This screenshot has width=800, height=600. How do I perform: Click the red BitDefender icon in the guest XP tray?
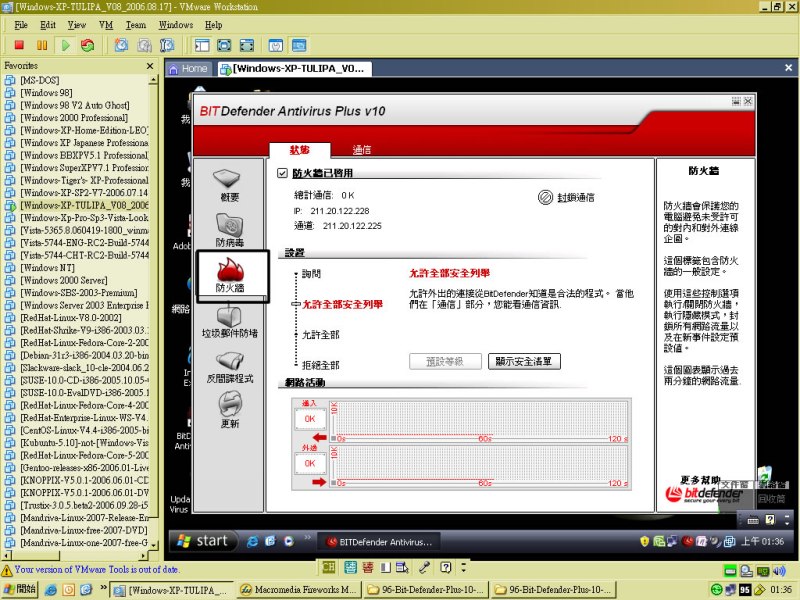point(688,541)
